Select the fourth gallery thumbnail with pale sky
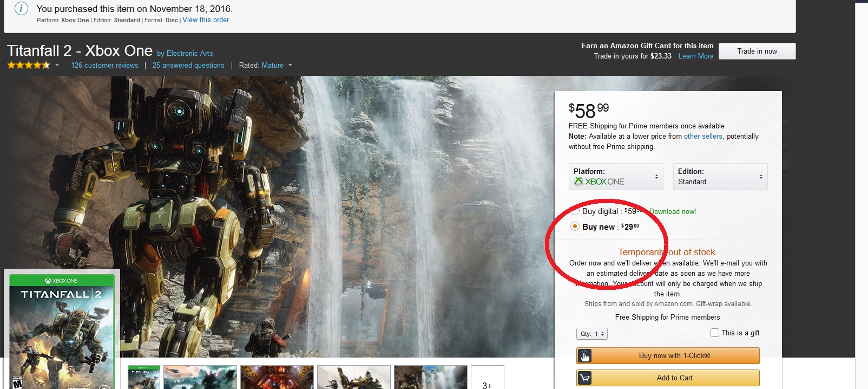The image size is (868, 389). pyautogui.click(x=354, y=377)
